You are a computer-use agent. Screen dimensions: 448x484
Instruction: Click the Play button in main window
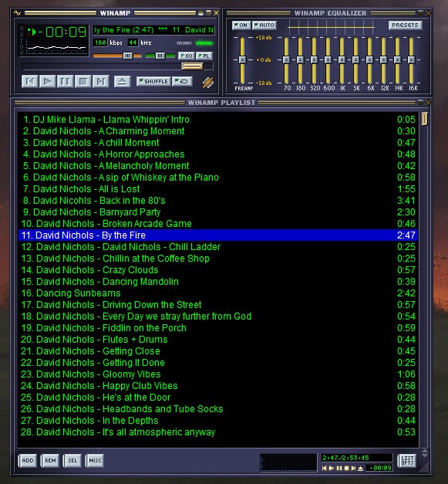click(x=48, y=82)
